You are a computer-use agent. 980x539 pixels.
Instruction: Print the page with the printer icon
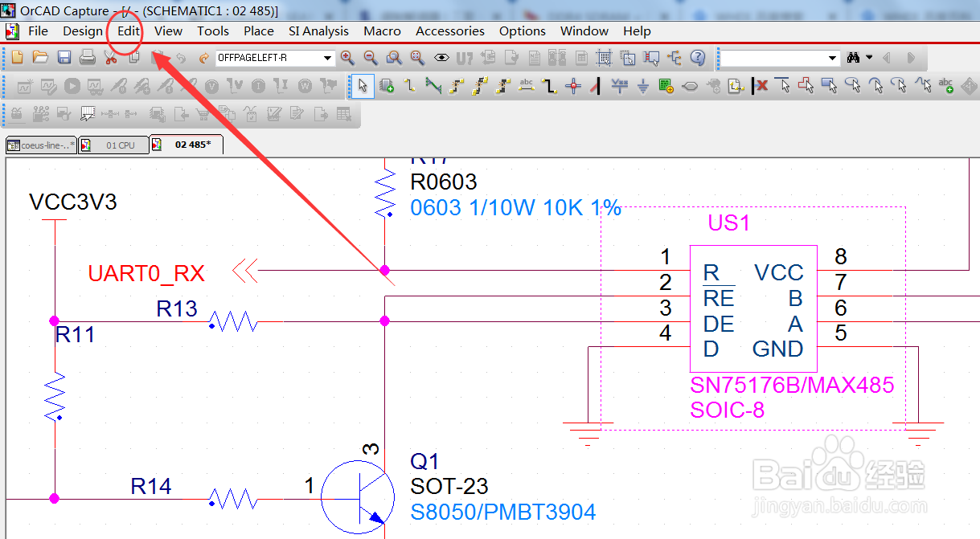pos(88,58)
